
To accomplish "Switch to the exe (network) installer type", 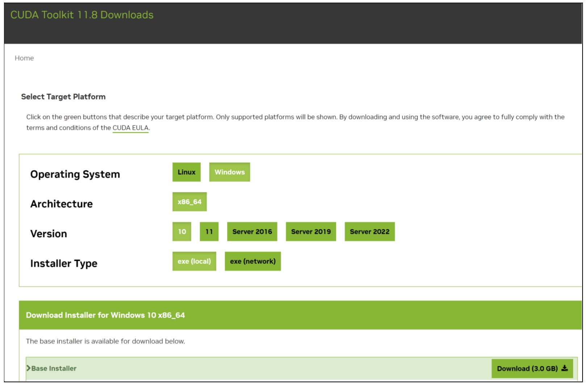I will coord(253,261).
